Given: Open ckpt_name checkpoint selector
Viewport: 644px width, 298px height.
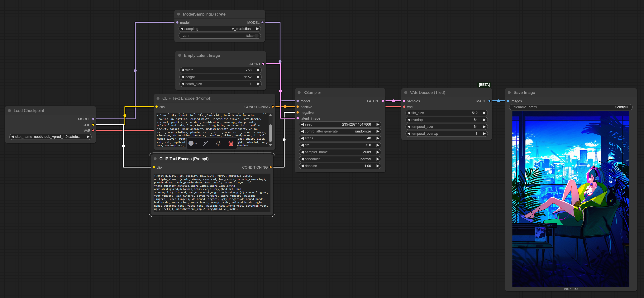Looking at the screenshot, I should click(x=50, y=137).
